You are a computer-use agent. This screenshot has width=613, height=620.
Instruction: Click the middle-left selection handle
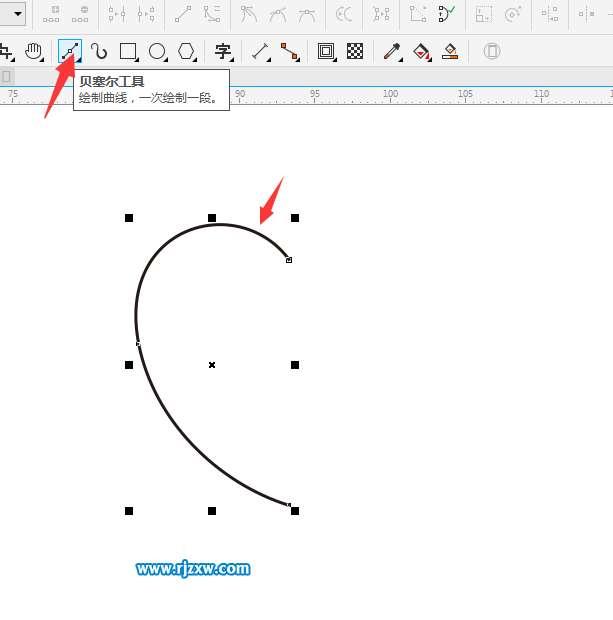coord(129,365)
